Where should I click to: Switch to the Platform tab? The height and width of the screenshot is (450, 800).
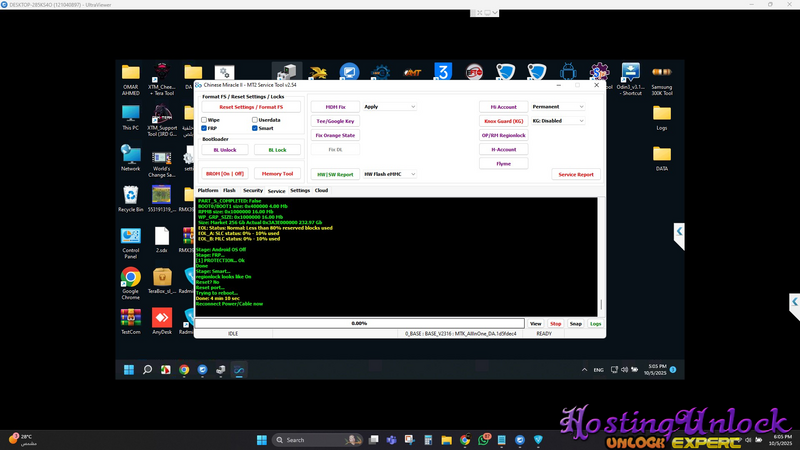(x=208, y=190)
